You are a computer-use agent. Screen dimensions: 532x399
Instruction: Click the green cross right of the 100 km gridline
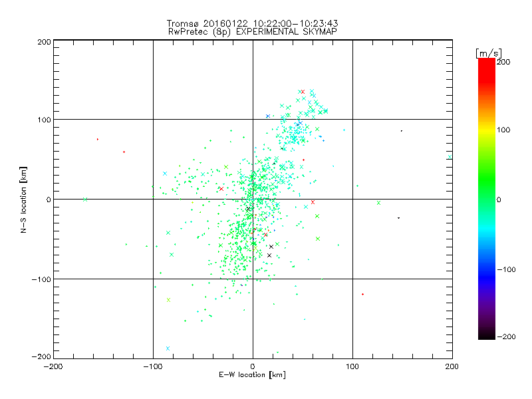pyautogui.click(x=378, y=203)
